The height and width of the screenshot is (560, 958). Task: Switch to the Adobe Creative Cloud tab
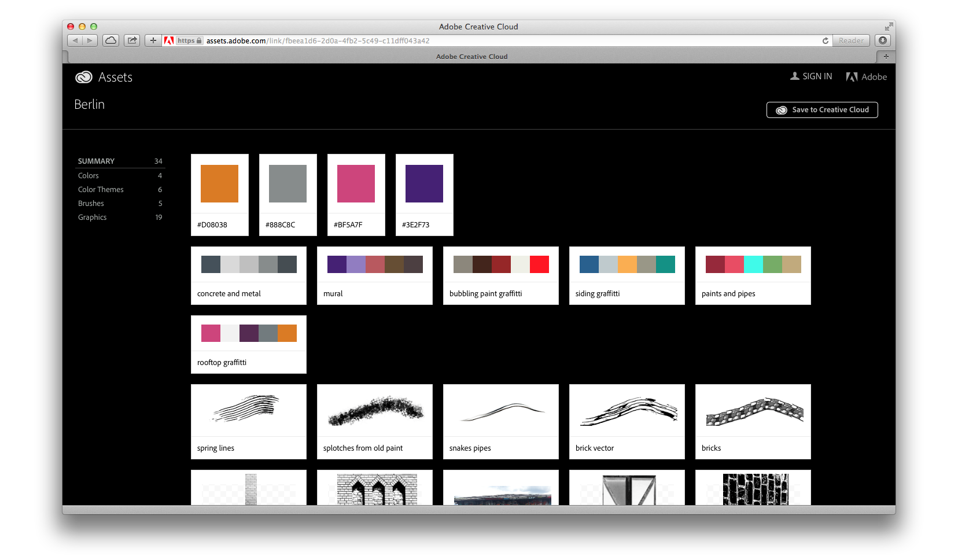click(472, 56)
